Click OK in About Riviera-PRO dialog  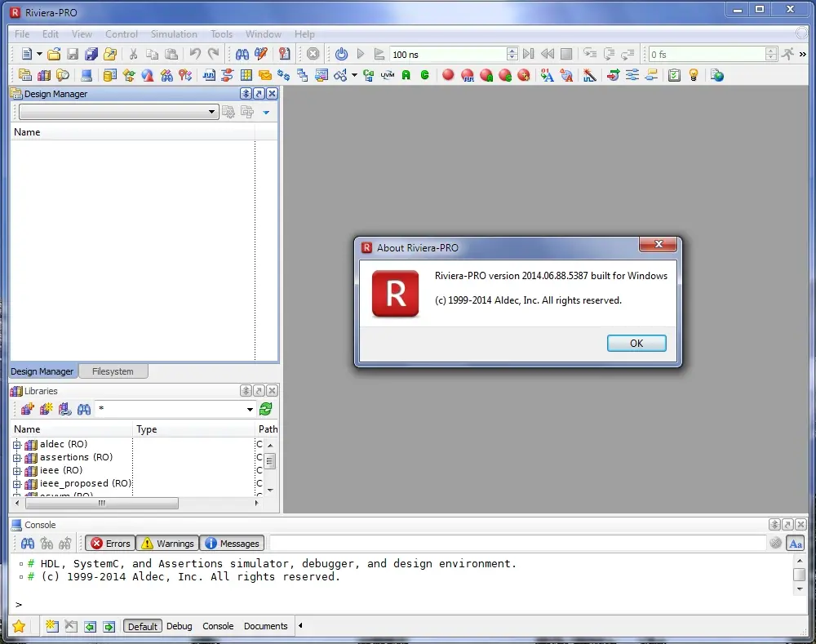click(636, 343)
